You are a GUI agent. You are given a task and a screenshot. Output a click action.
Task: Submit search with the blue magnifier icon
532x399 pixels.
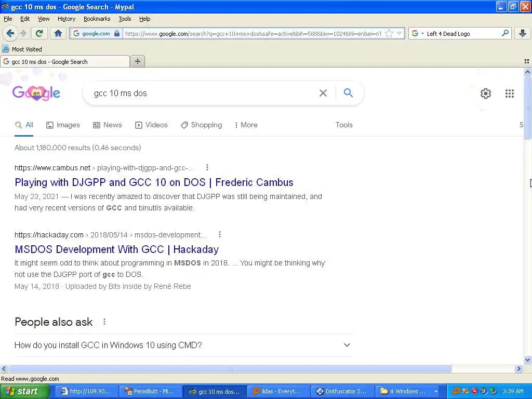(348, 92)
